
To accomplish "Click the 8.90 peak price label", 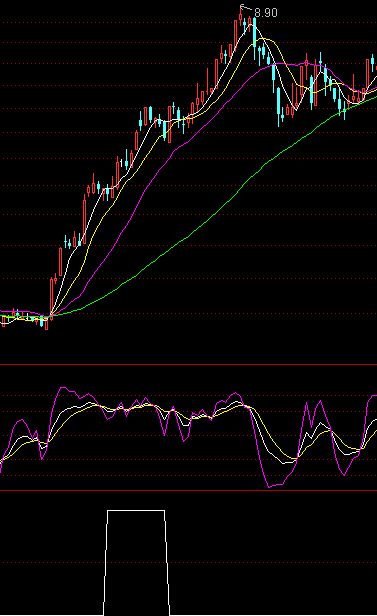I will [266, 13].
